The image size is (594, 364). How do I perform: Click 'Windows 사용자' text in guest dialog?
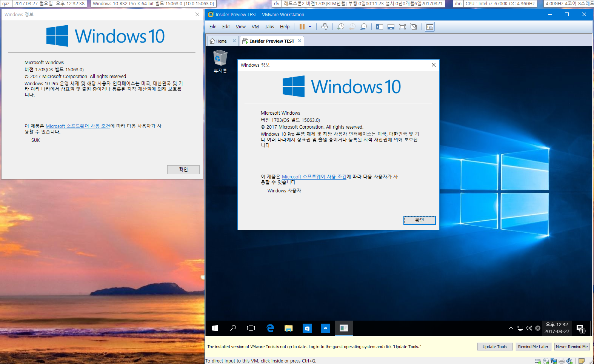click(x=285, y=191)
